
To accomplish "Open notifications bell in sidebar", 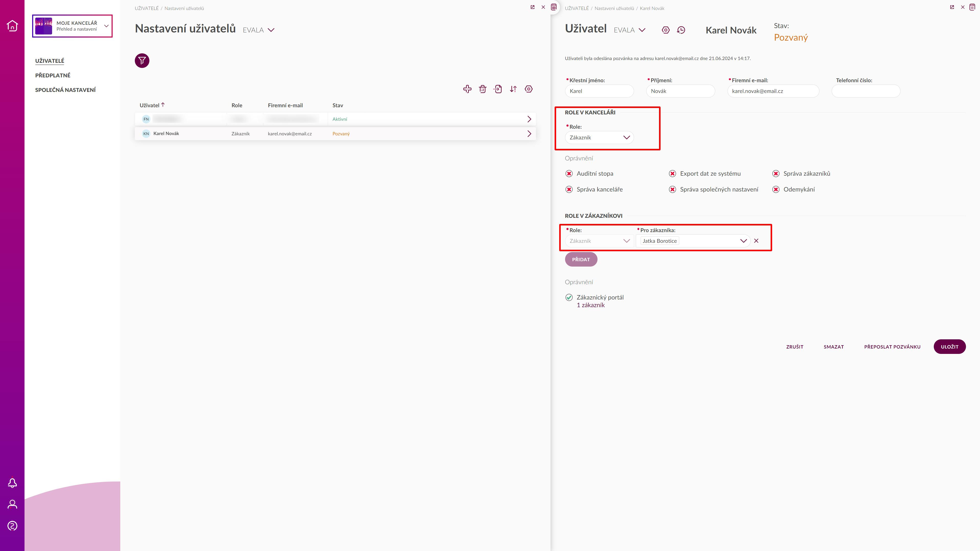I will click(12, 483).
